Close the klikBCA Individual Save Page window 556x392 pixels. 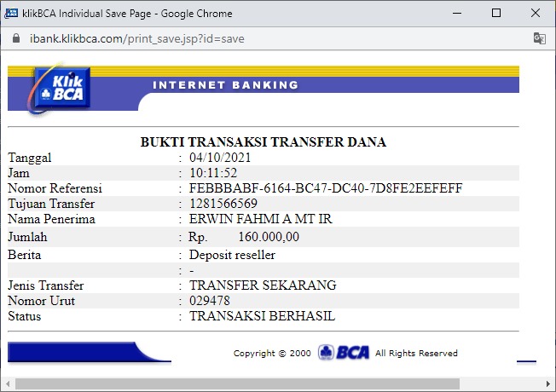pyautogui.click(x=536, y=13)
